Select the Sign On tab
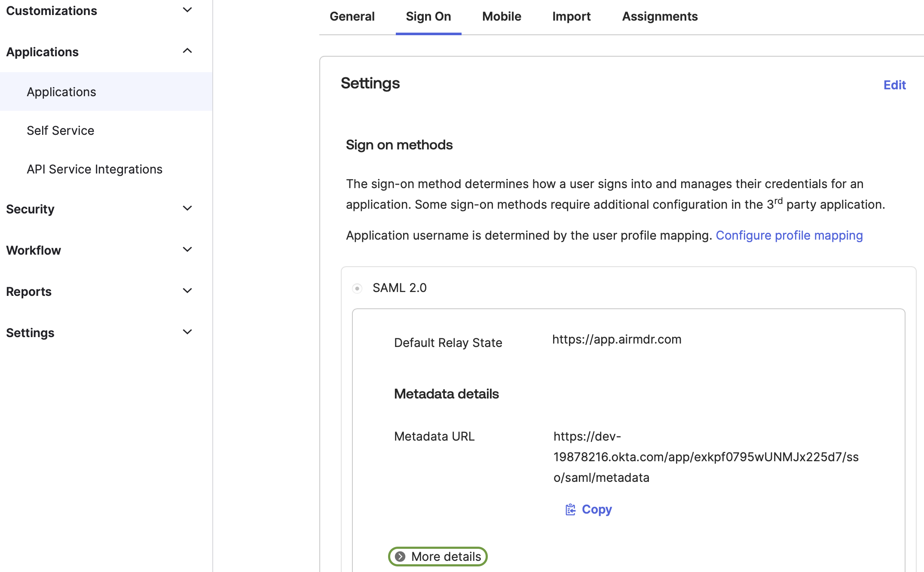 coord(428,16)
